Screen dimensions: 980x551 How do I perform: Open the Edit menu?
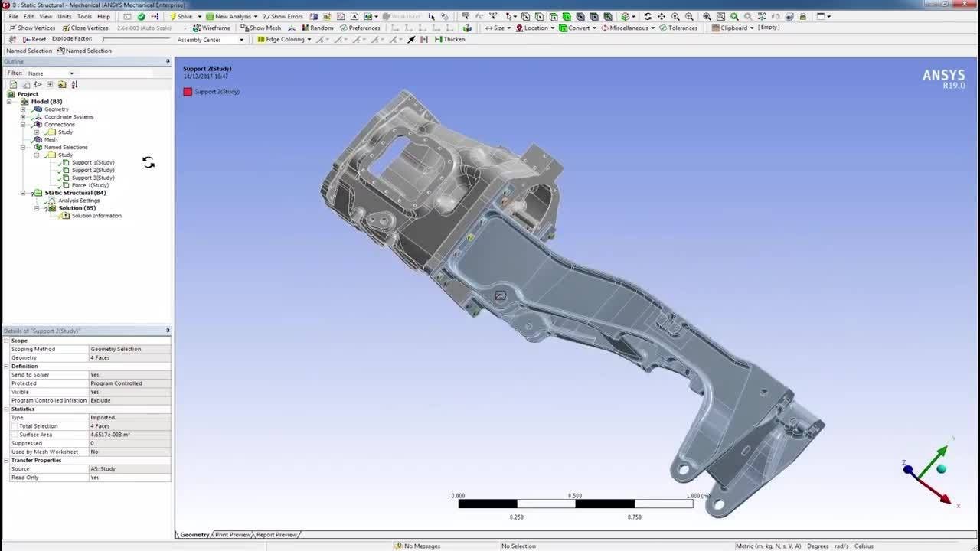pos(28,16)
